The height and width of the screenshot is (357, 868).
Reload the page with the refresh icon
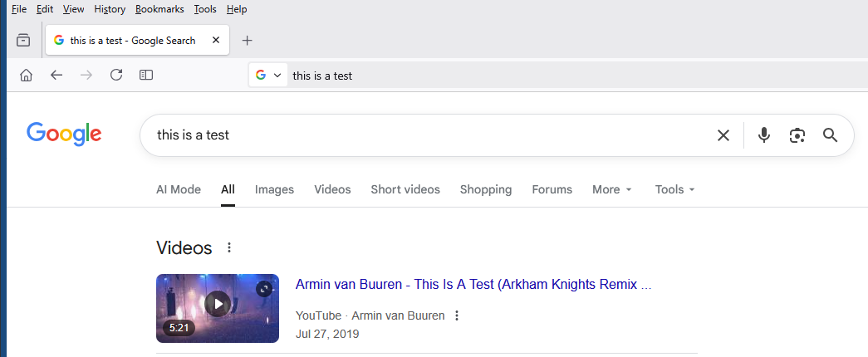(116, 76)
